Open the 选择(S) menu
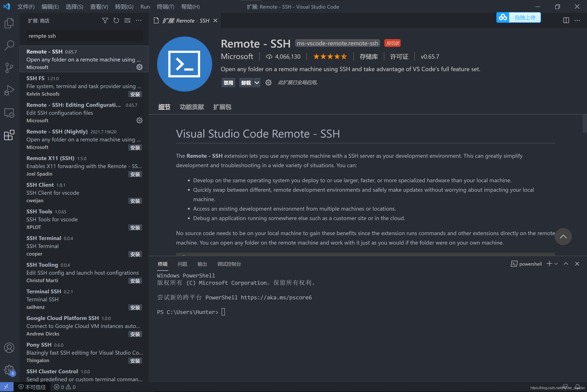Screen dimensions: 587x392 tap(75, 7)
